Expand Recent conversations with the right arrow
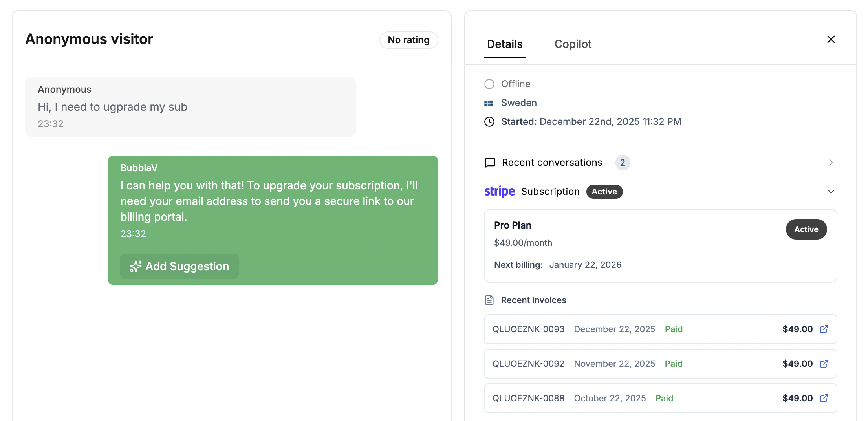Screen dimensions: 868x421 [830, 162]
